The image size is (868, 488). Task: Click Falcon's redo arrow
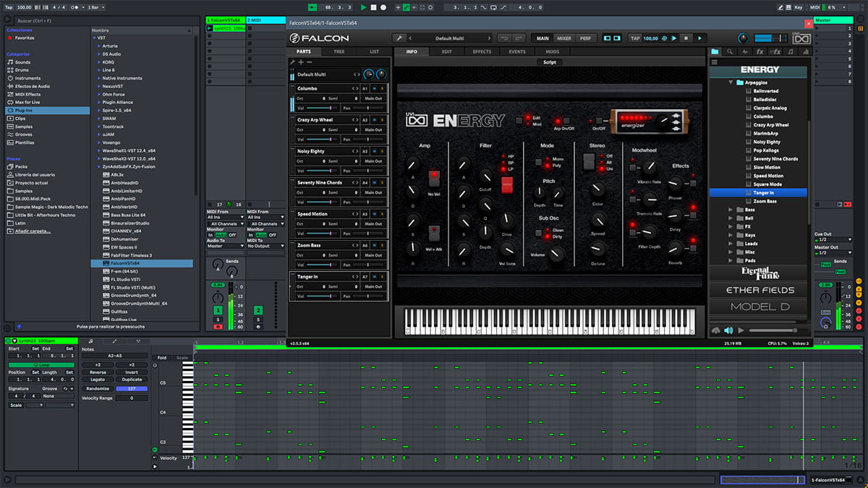(x=520, y=38)
